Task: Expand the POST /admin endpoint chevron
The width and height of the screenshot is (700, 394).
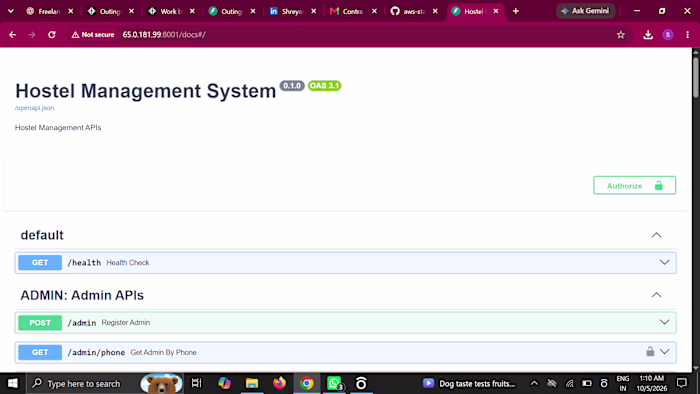Action: point(664,322)
